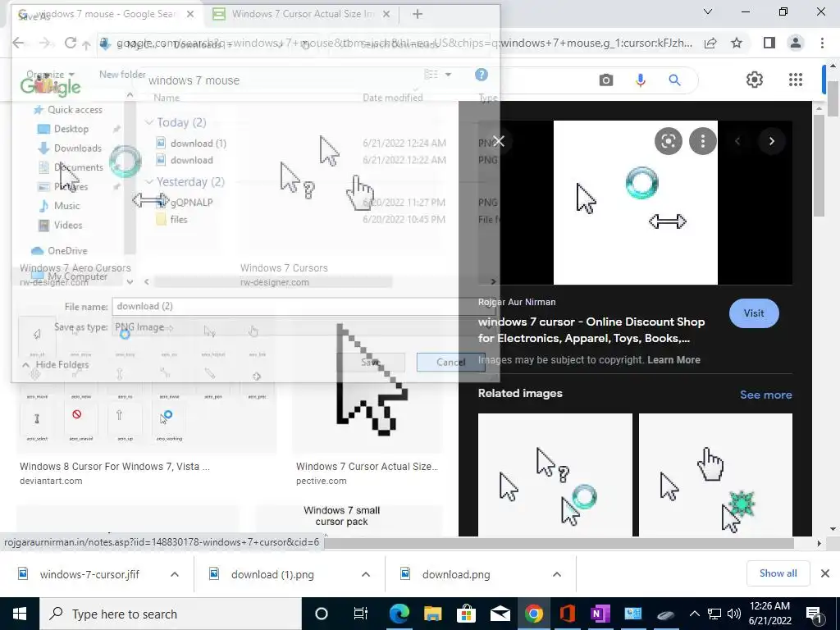Click the blue Google search magnifier icon

(x=674, y=80)
